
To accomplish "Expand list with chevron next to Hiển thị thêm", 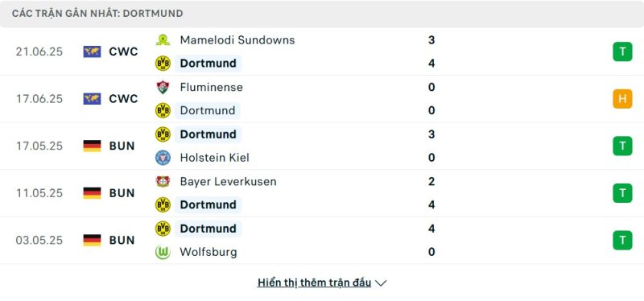I will tap(381, 283).
